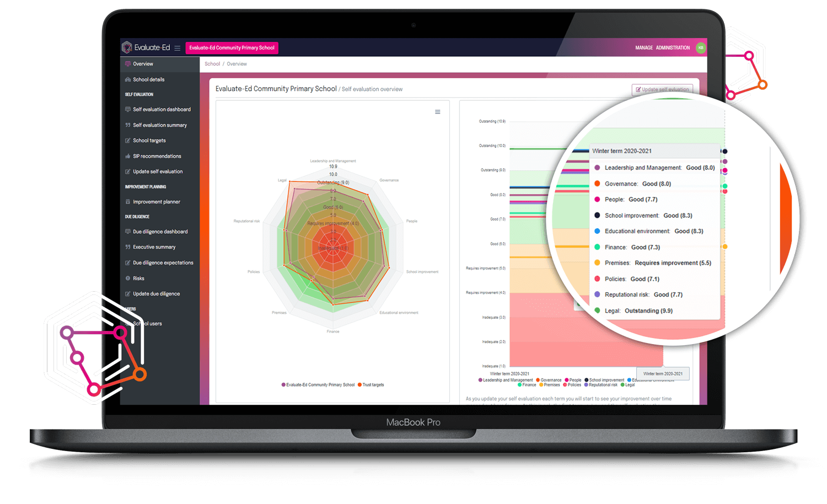Screen dimensions: 827x504
Task: Click the Risks exclamation icon
Action: tap(128, 278)
